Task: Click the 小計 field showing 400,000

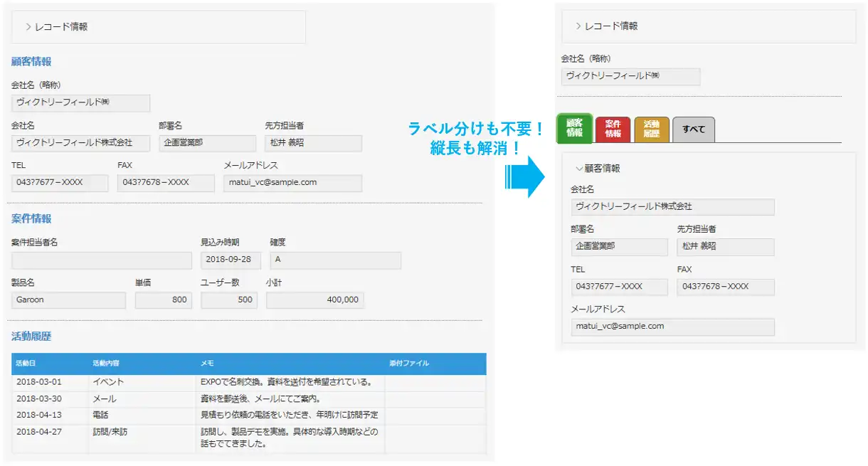Action: [314, 300]
